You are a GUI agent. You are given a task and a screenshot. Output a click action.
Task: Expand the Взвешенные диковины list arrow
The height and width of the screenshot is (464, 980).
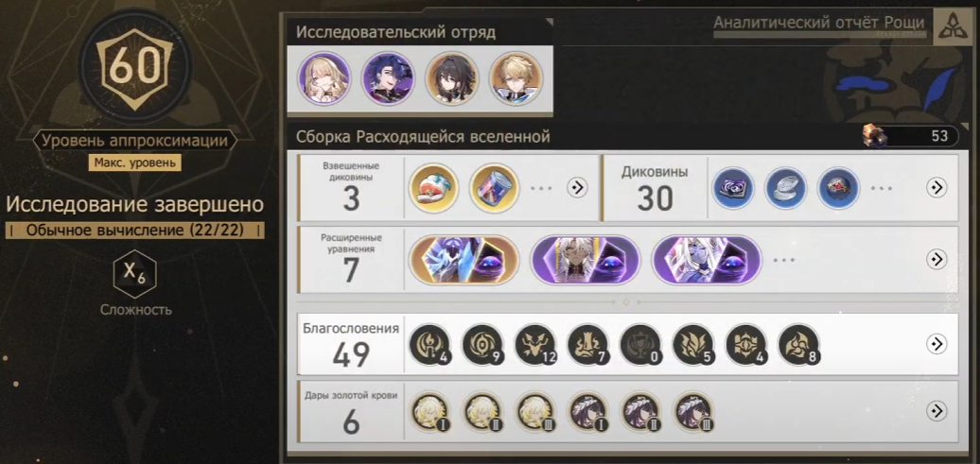577,187
